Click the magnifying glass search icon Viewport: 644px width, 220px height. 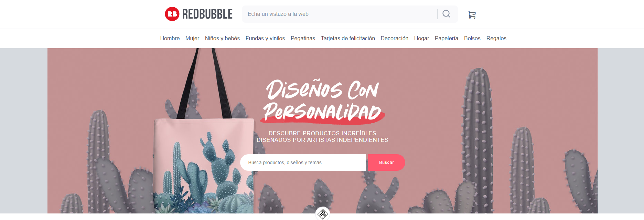point(447,14)
